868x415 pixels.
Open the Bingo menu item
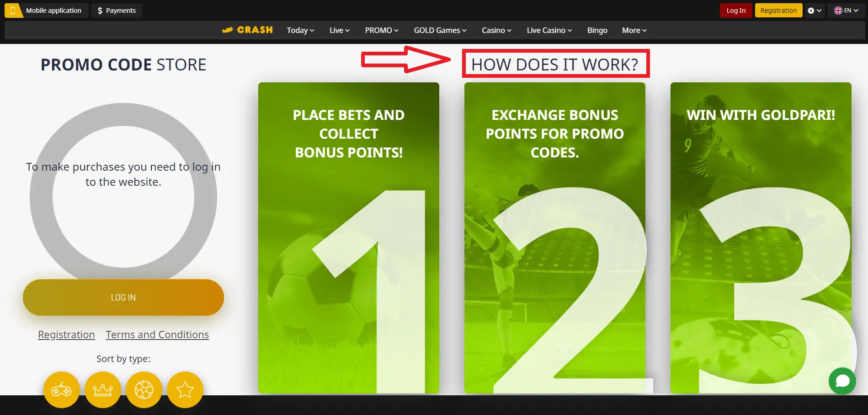pyautogui.click(x=597, y=30)
